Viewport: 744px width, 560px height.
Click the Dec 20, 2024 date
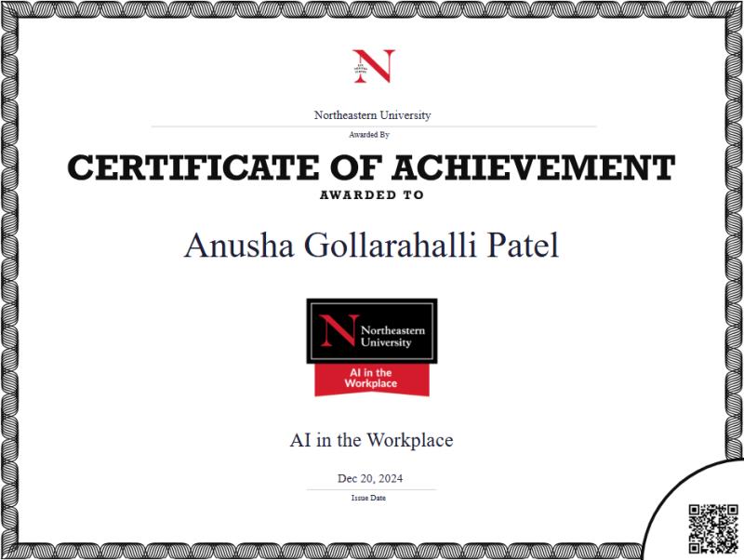pyautogui.click(x=372, y=479)
